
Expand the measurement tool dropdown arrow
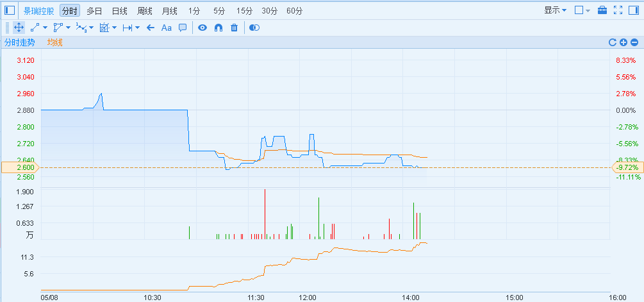(114, 28)
